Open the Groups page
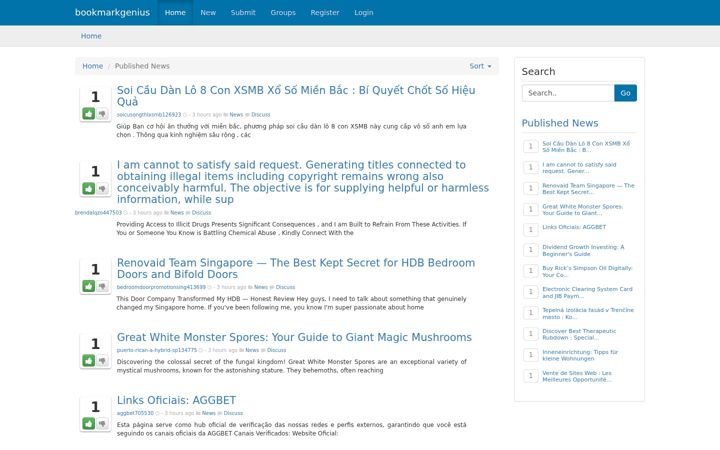The image size is (720, 450). click(x=283, y=12)
